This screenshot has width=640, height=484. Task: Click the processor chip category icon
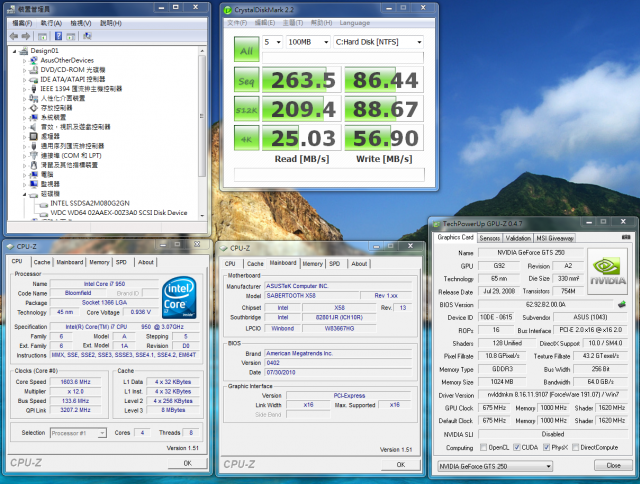[x=34, y=136]
